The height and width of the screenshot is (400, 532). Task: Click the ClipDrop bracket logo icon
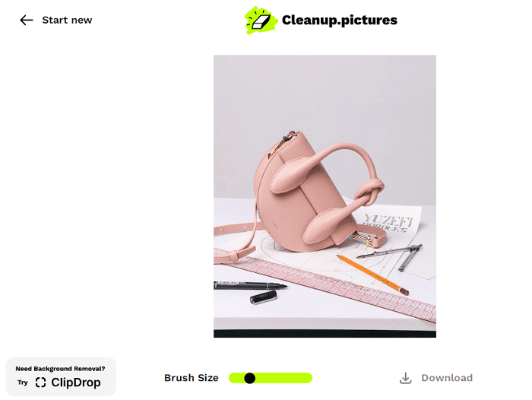(x=40, y=383)
